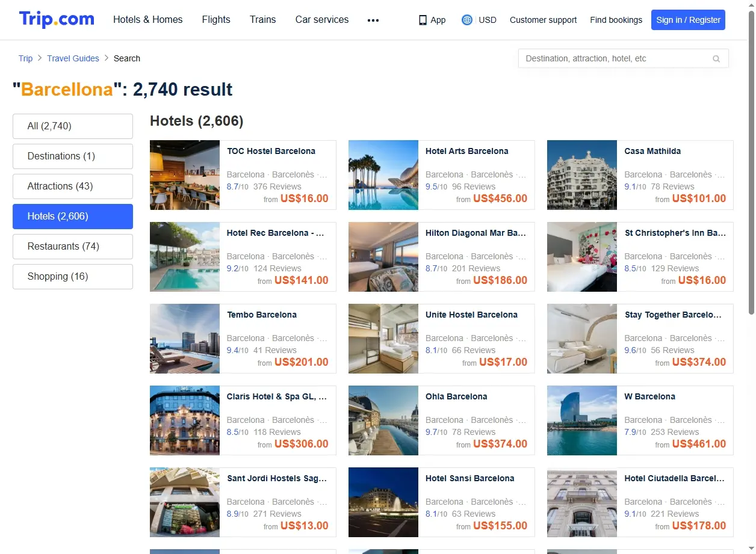
Task: Open Tembo Barcelona photo
Action: tap(185, 339)
